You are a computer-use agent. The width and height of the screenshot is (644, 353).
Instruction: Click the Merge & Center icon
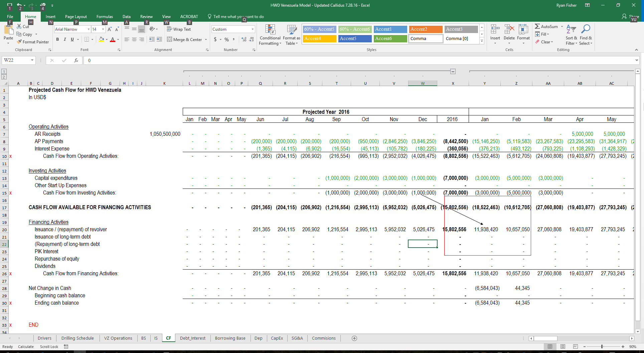pyautogui.click(x=170, y=40)
